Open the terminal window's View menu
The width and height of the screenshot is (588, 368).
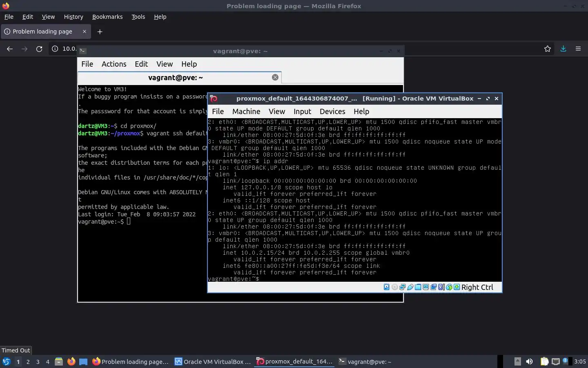[x=165, y=64]
